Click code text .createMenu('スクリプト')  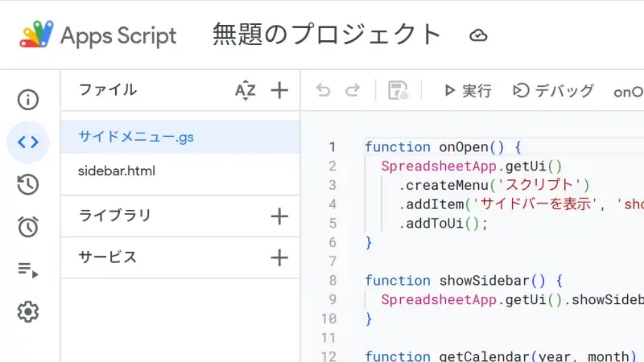coord(494,185)
